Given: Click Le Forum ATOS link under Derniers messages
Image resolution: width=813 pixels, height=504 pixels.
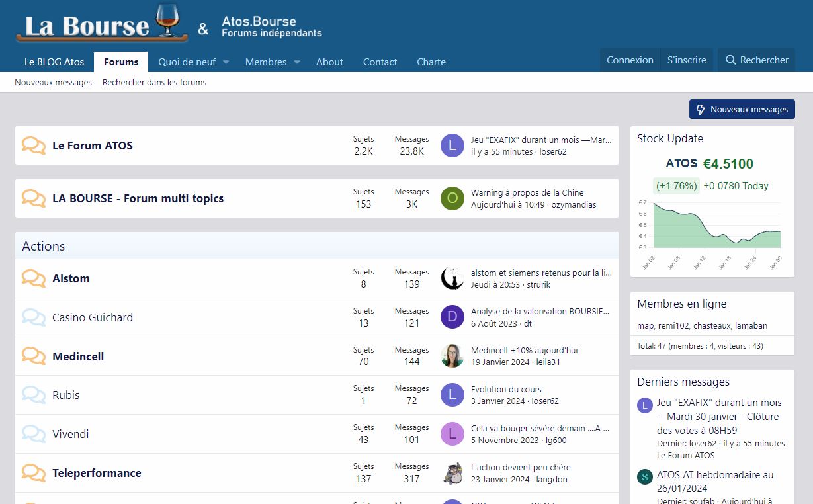Looking at the screenshot, I should pos(686,455).
